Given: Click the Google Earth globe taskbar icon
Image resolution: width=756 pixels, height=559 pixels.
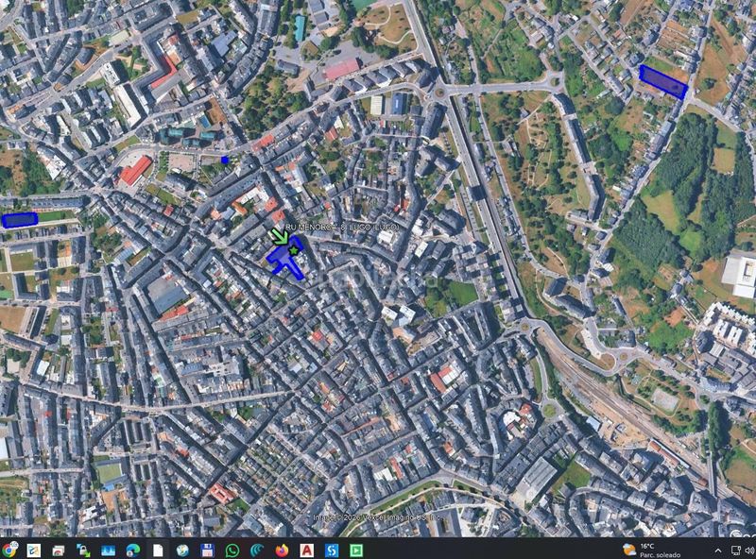Looking at the screenshot, I should coord(182,550).
